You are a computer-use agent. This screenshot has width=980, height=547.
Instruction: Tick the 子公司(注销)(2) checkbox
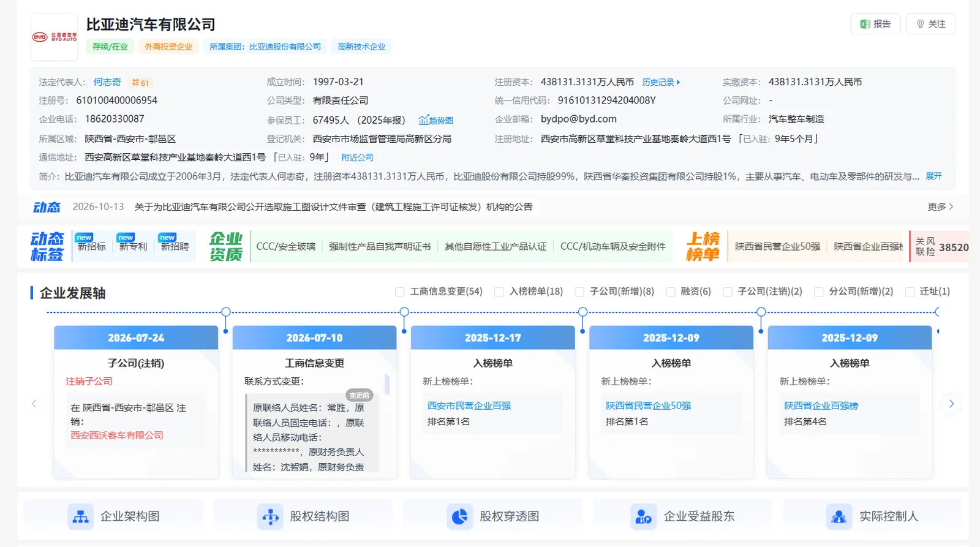point(728,292)
